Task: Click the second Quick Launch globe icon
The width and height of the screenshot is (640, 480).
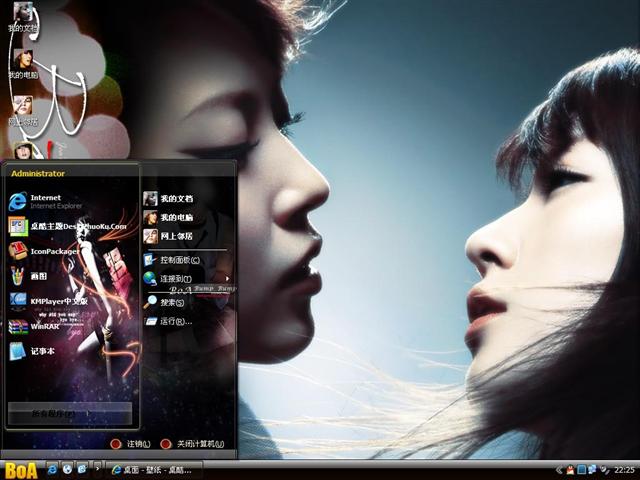Action: (x=67, y=469)
